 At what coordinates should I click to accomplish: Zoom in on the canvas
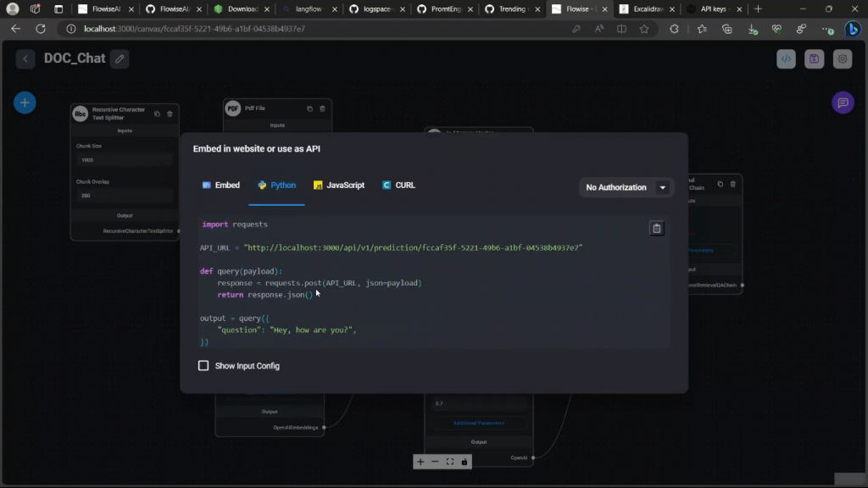(420, 462)
